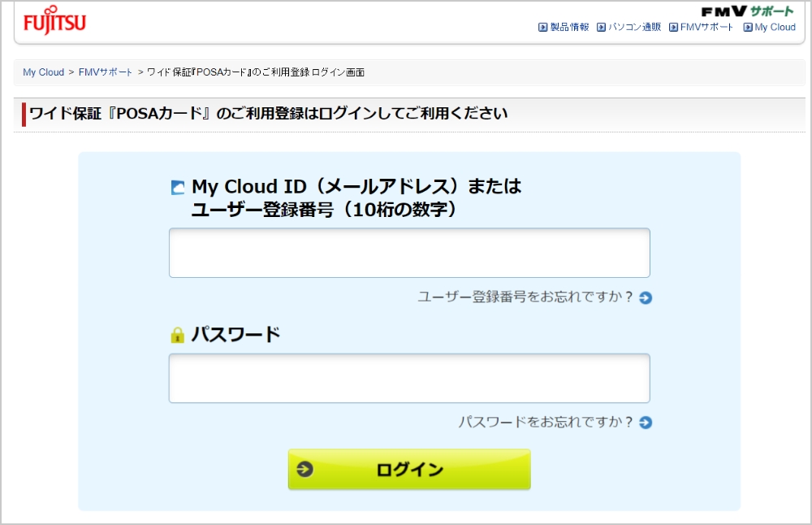Click arrow icon after パスワードをお忘れですか
812x525 pixels.
(646, 423)
